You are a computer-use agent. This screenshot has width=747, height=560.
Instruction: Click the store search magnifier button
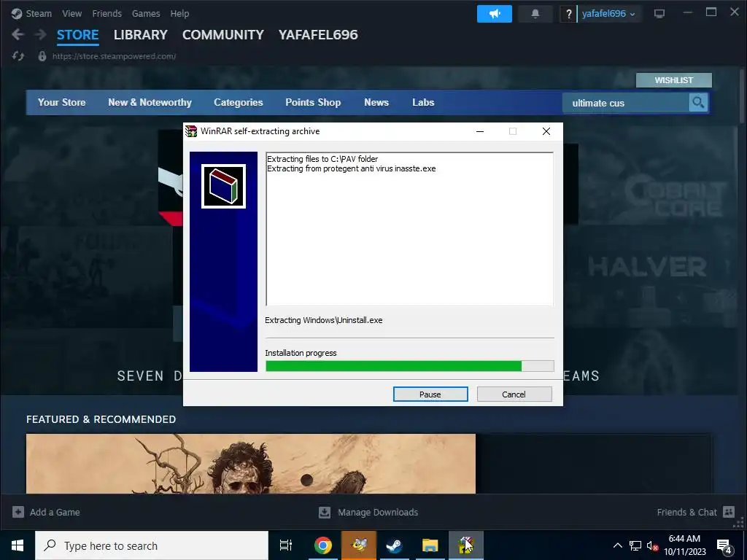click(698, 102)
